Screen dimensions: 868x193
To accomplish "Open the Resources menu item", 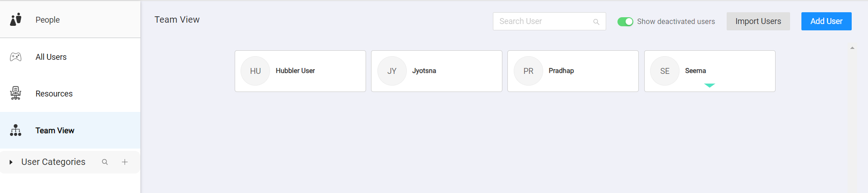I will 54,94.
